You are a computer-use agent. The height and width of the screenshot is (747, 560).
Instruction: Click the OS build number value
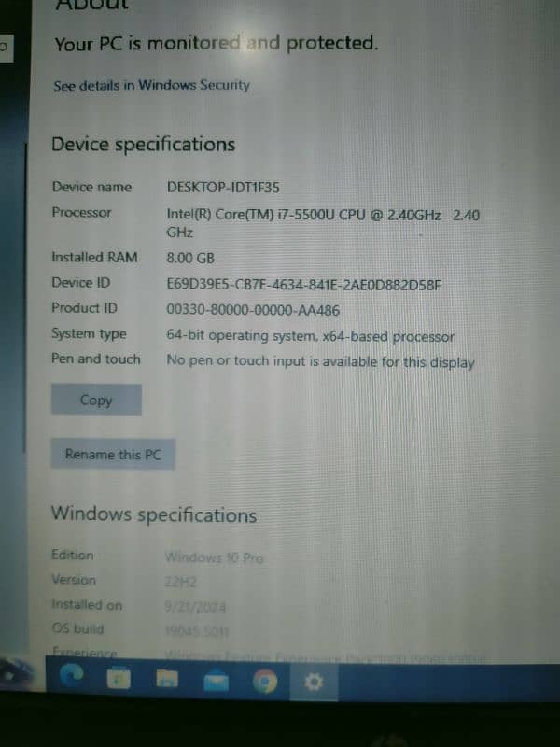(x=197, y=632)
